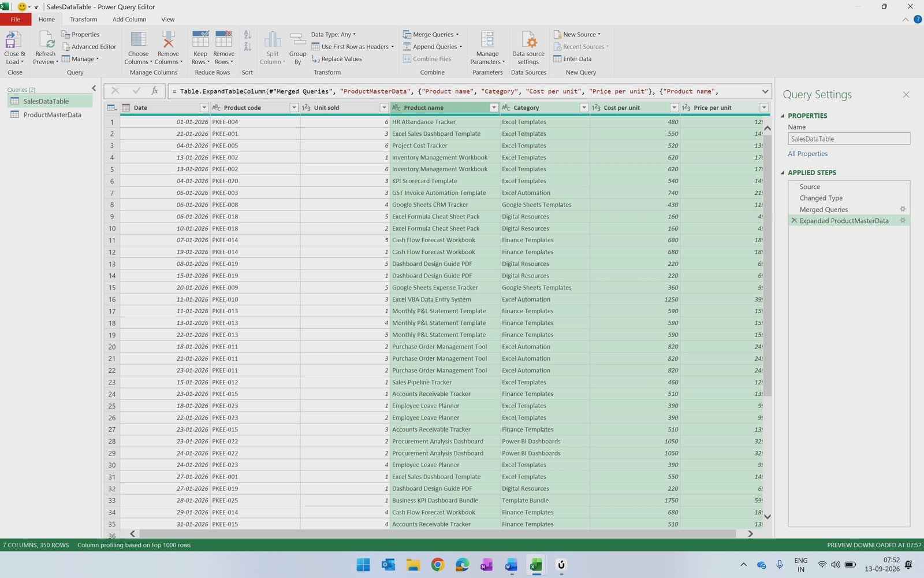Open the Product code column filter dropdown
The height and width of the screenshot is (578, 924).
click(294, 108)
